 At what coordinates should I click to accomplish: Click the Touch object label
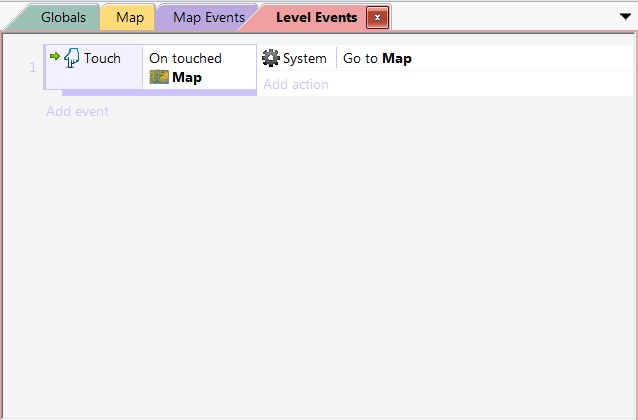tap(102, 58)
